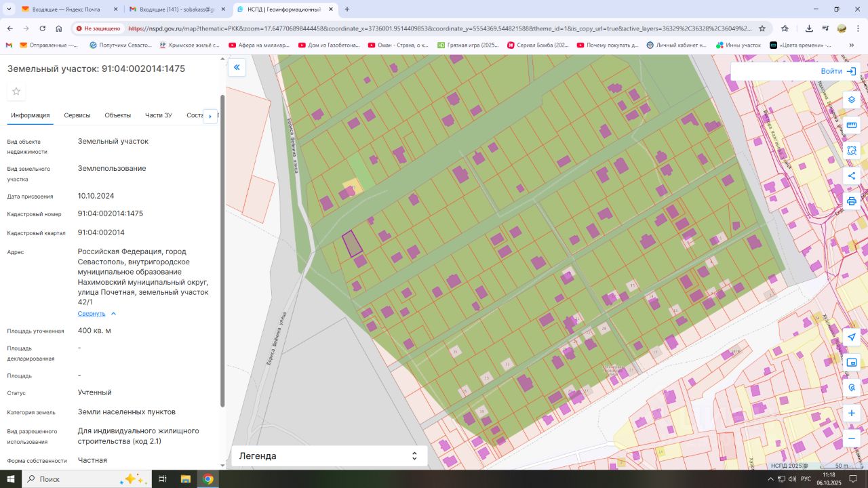The image size is (868, 488).
Task: Select the purple highlighted land parcel
Action: coord(351,243)
